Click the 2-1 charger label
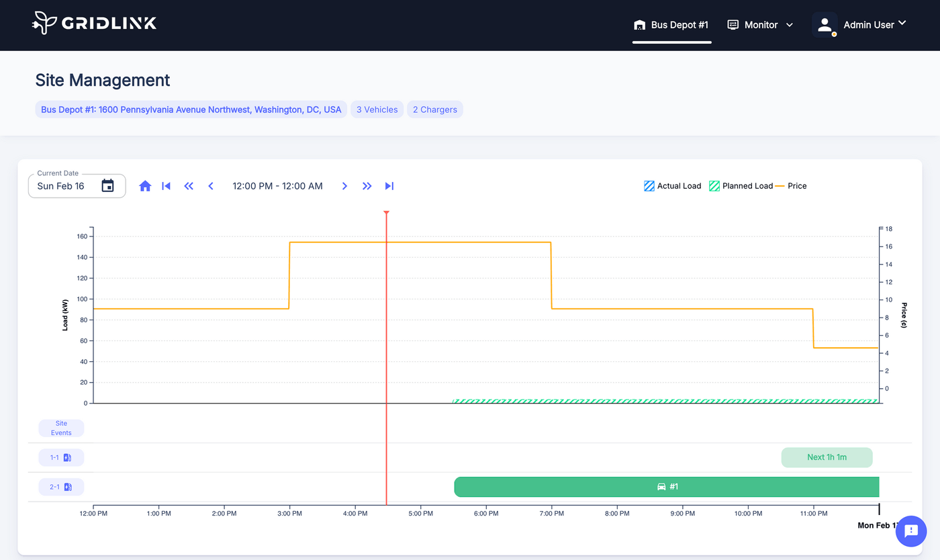Image resolution: width=940 pixels, height=560 pixels. (61, 487)
